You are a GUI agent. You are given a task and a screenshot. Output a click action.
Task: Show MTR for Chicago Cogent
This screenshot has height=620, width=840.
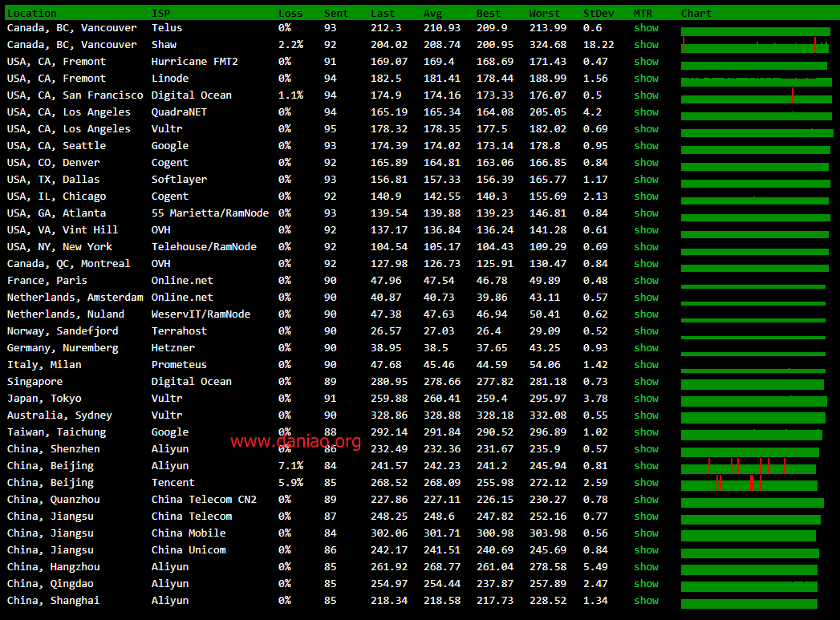pyautogui.click(x=646, y=197)
